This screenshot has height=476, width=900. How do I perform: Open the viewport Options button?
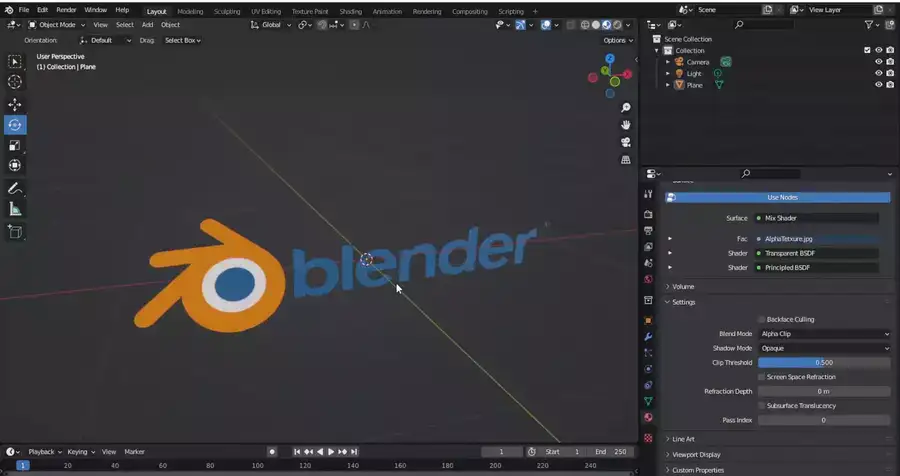[x=618, y=40]
